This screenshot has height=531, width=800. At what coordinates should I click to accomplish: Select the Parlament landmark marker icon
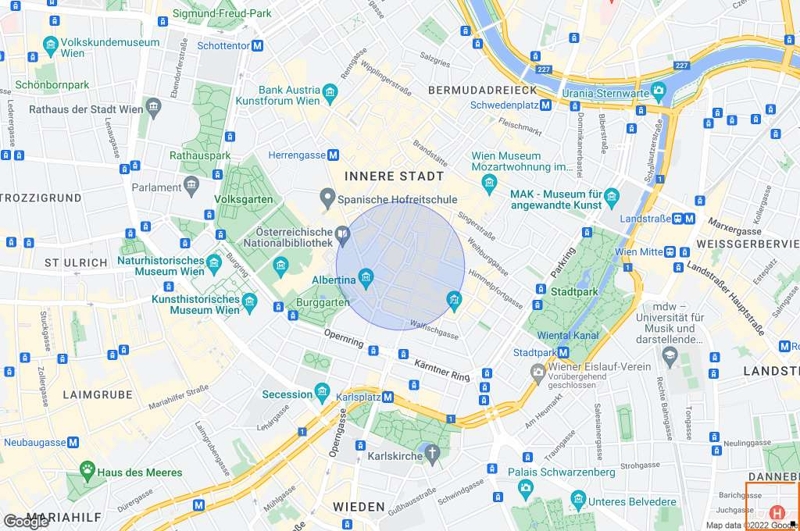tap(191, 186)
